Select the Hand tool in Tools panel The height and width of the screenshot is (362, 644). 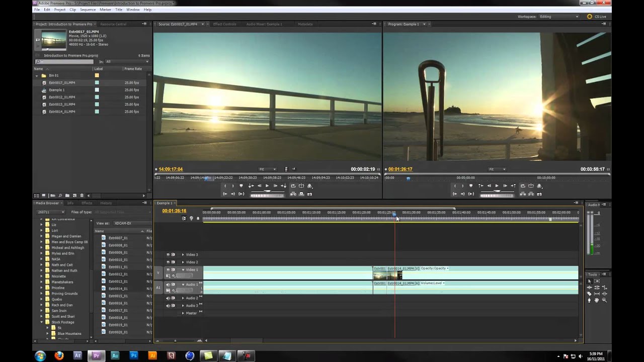[x=597, y=300]
